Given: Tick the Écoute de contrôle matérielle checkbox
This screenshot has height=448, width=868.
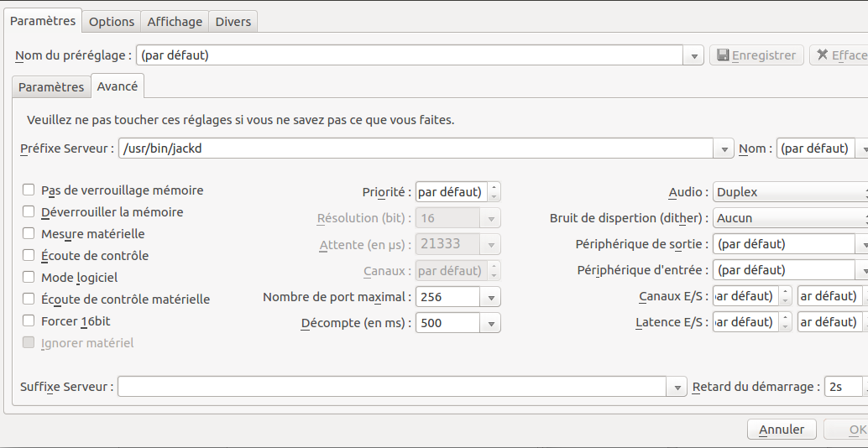Looking at the screenshot, I should tap(29, 299).
